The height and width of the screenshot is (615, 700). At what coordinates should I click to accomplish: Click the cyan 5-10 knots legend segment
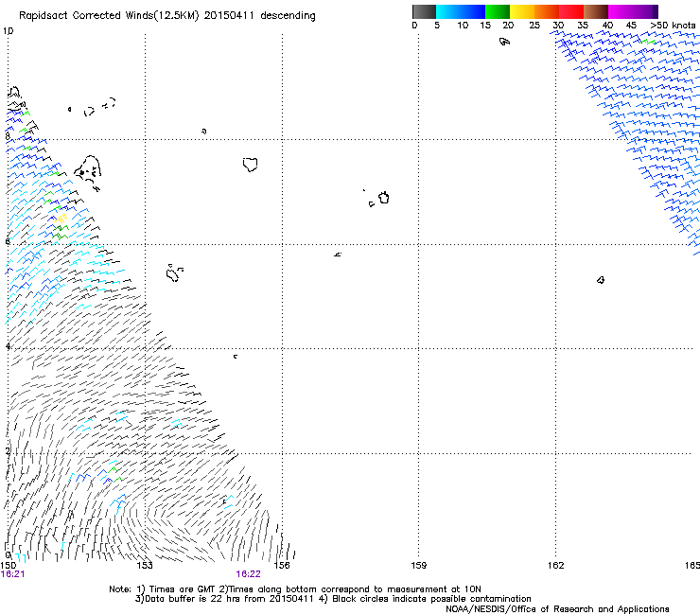pos(448,11)
